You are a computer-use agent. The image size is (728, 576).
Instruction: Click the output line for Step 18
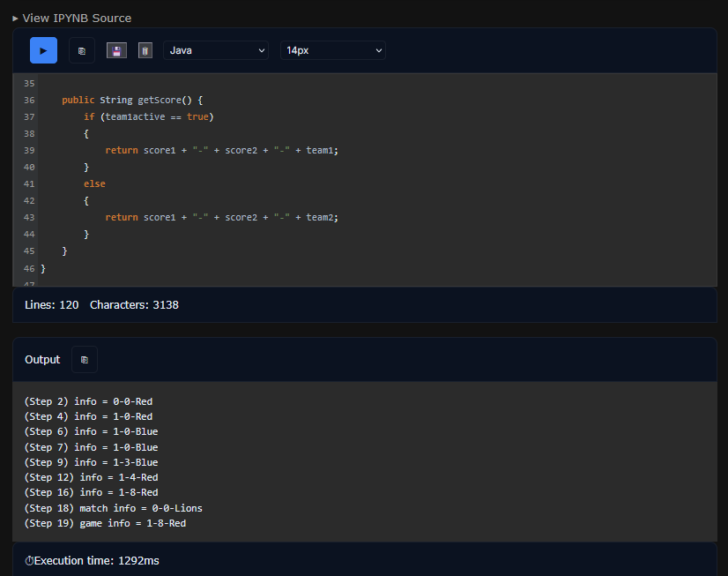coord(113,508)
